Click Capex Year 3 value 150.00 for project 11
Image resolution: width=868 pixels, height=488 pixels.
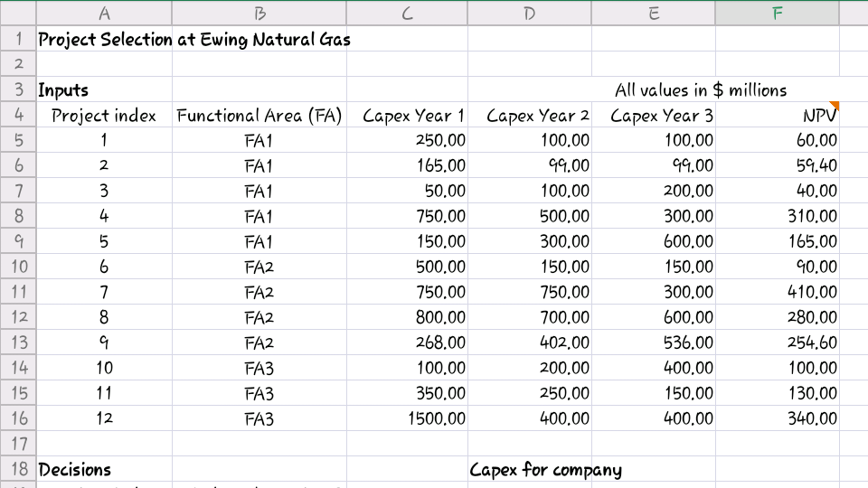tap(653, 393)
